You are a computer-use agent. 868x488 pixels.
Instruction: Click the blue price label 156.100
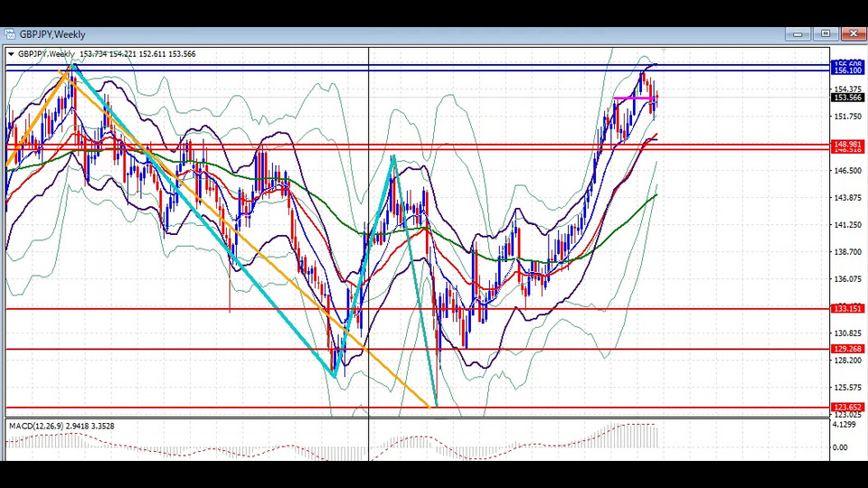click(847, 70)
